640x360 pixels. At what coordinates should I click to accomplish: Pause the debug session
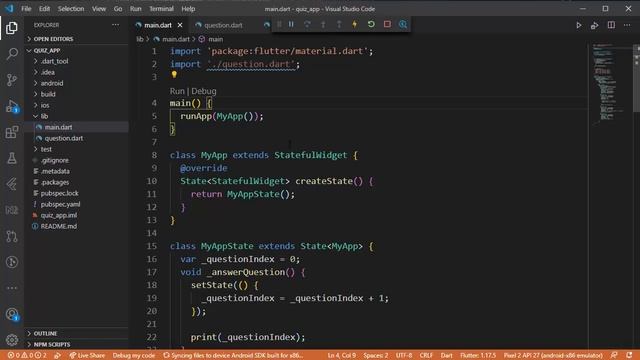291,24
